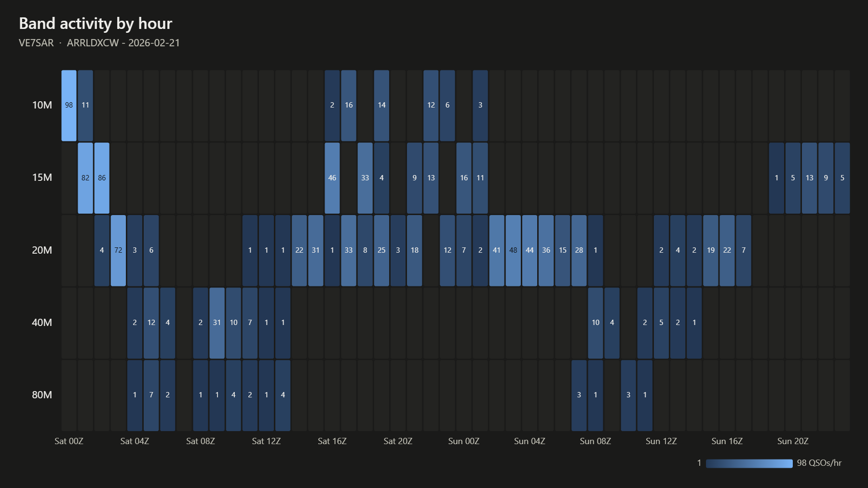
Task: Select the 15M cell with value 82
Action: 85,178
